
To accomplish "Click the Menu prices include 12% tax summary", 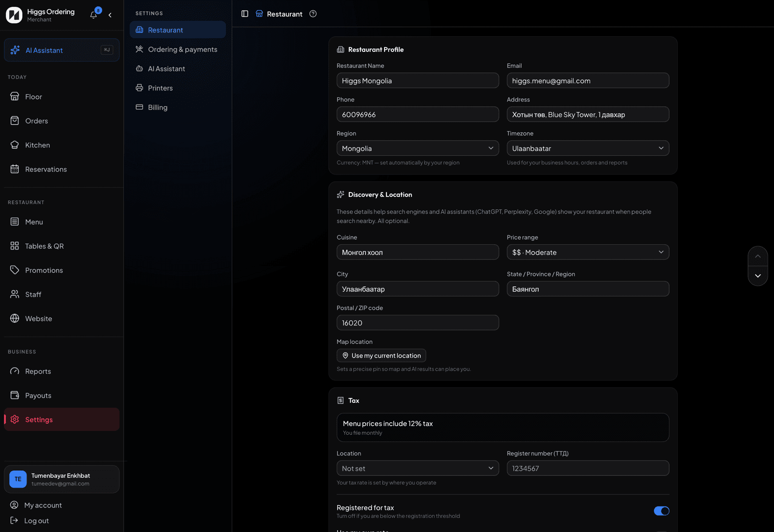I will (503, 428).
